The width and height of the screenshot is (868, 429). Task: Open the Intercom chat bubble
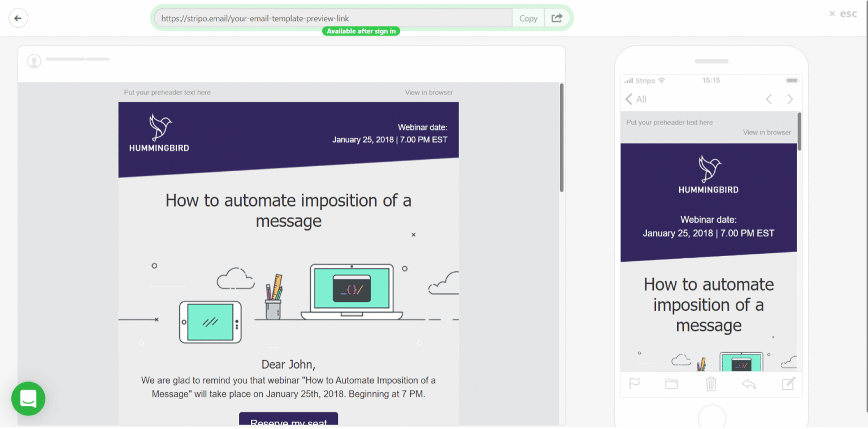[28, 398]
